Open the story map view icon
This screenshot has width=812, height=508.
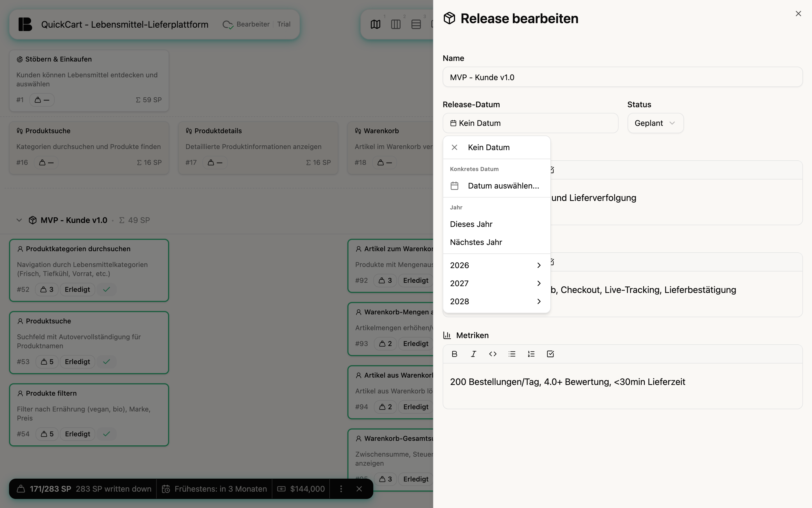coord(376,25)
